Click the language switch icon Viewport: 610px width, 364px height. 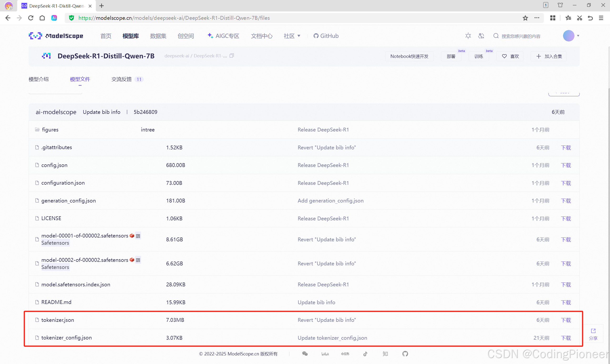coord(481,36)
